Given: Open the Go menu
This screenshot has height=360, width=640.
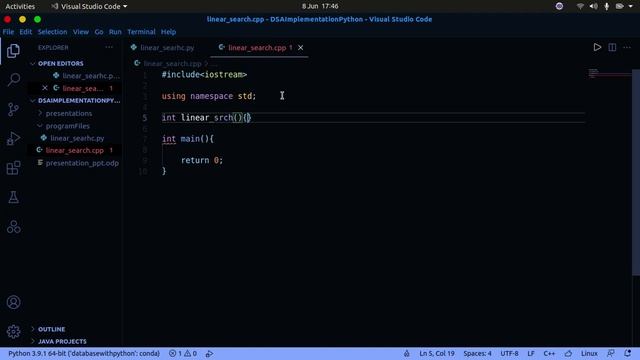Looking at the screenshot, I should point(99,32).
